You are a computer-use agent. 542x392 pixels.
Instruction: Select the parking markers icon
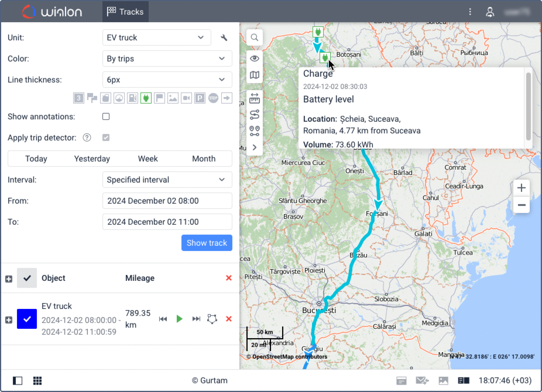tap(198, 98)
